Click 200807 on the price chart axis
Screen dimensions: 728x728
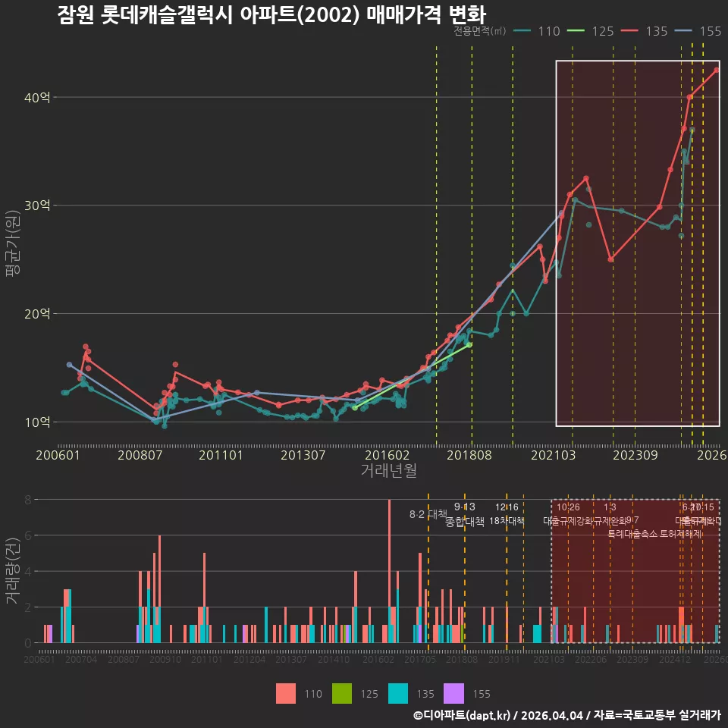140,455
